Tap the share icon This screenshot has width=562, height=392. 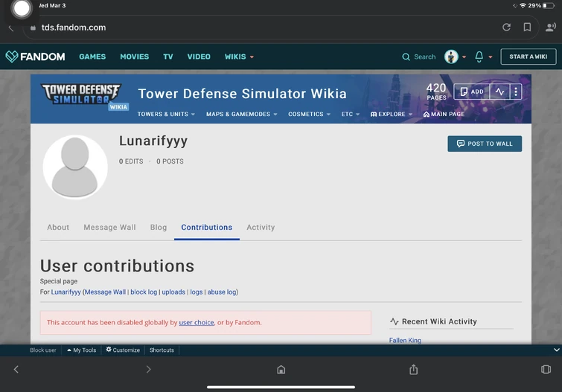click(x=414, y=369)
